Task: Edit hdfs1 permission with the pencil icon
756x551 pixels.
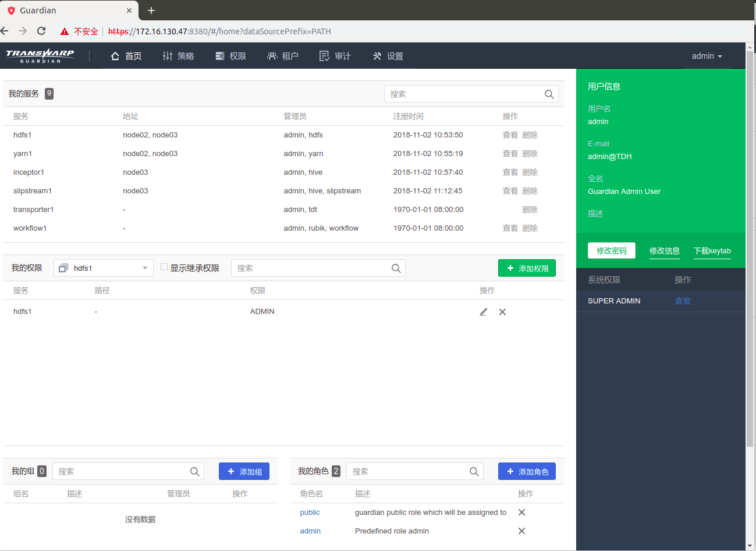Action: (x=483, y=312)
